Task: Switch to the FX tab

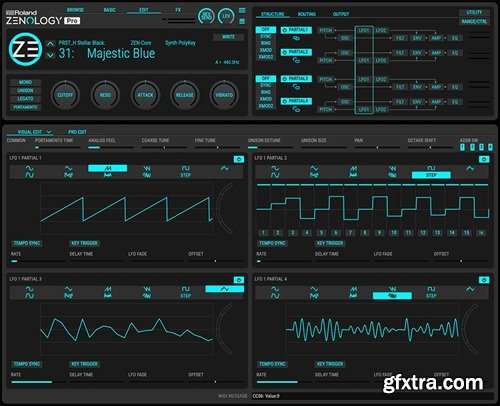Action: [178, 10]
